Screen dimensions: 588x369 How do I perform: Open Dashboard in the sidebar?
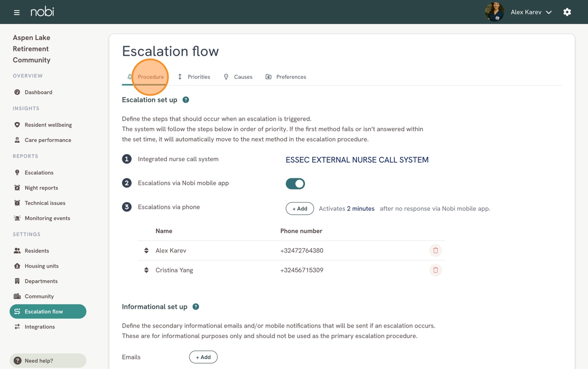pyautogui.click(x=38, y=92)
